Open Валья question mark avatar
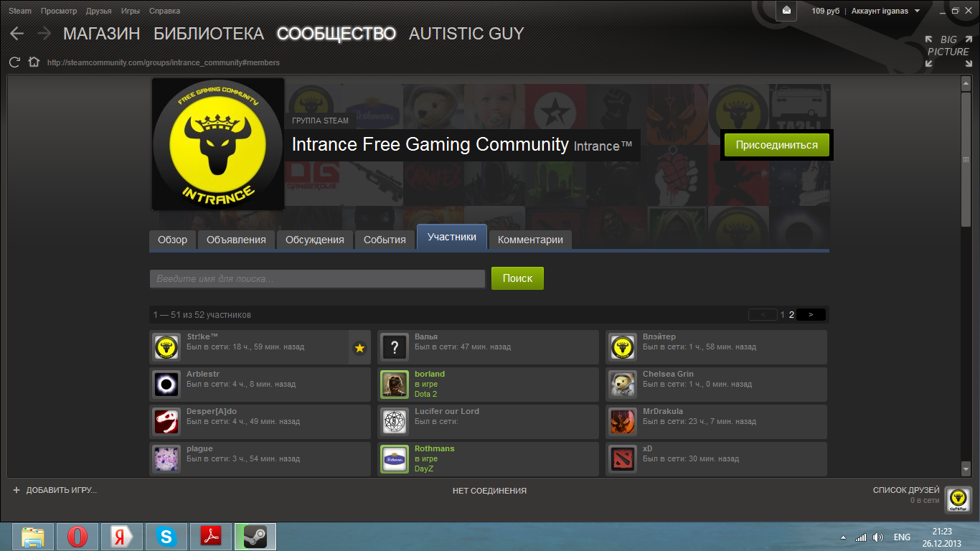 [395, 348]
